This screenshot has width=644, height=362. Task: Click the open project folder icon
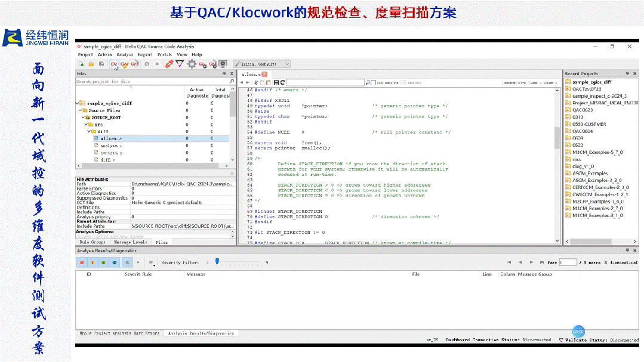coord(91,64)
